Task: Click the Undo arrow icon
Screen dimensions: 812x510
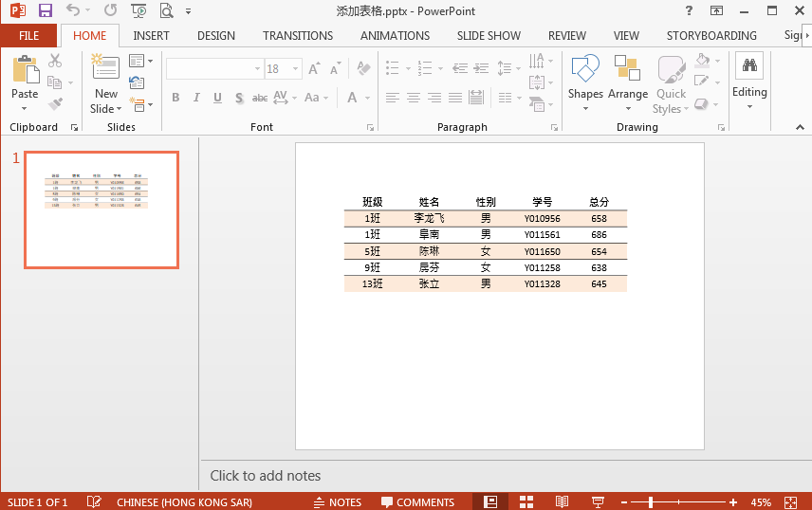Action: point(73,10)
